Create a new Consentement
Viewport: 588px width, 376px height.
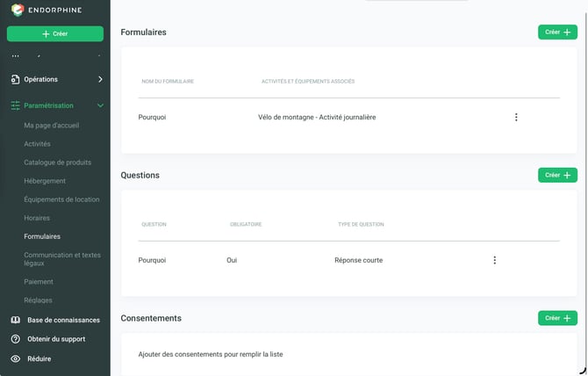click(x=557, y=318)
